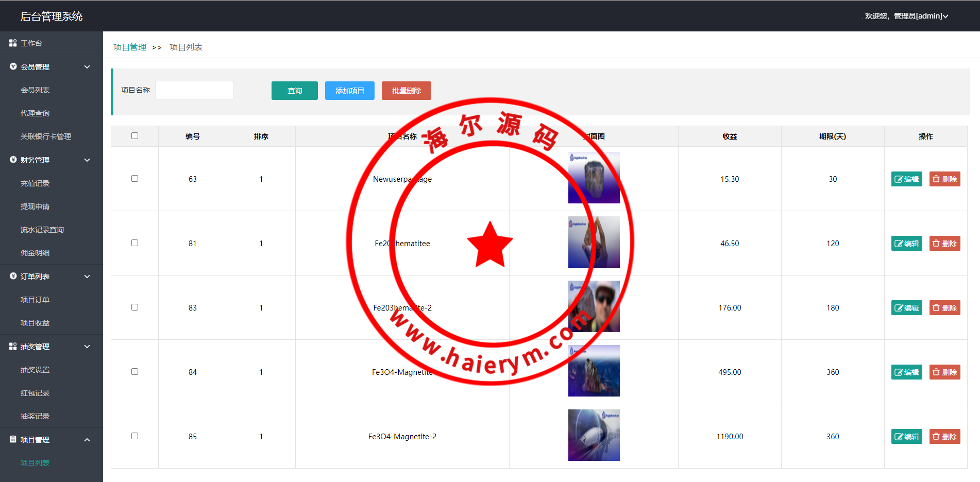980x482 pixels.
Task: Open cover thumbnail of project 85
Action: pos(594,435)
